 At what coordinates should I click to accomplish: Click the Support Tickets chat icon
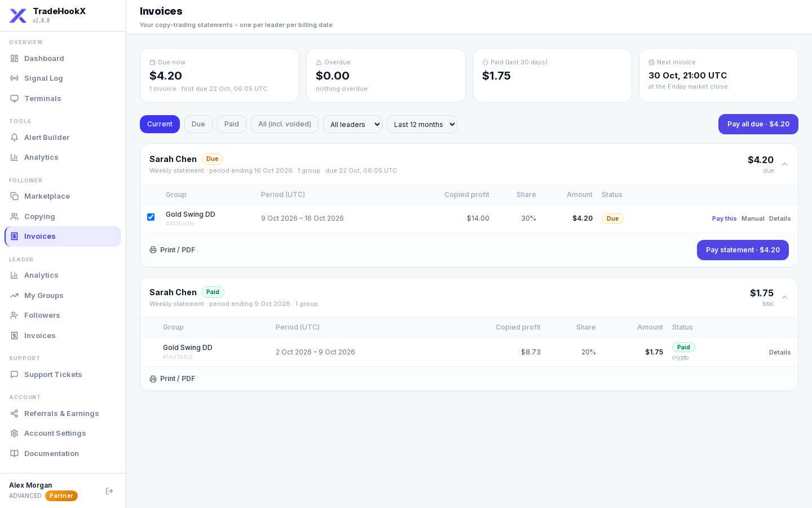pyautogui.click(x=15, y=375)
